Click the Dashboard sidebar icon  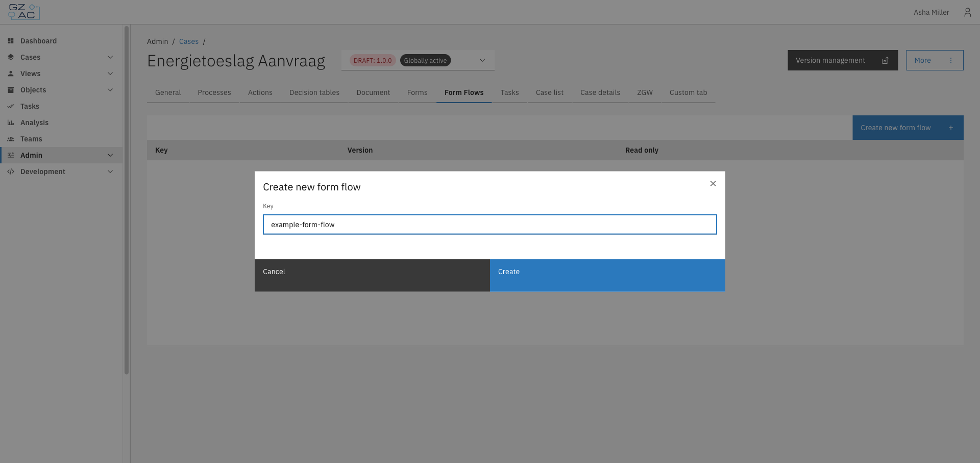point(11,41)
